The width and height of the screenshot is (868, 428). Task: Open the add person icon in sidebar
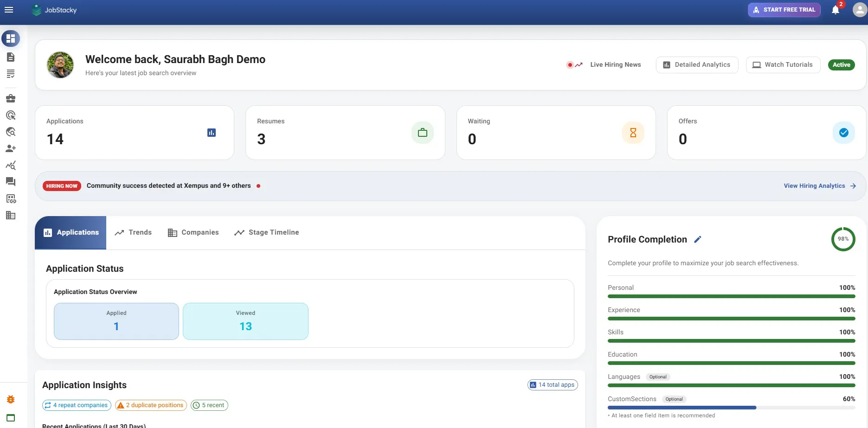click(11, 148)
